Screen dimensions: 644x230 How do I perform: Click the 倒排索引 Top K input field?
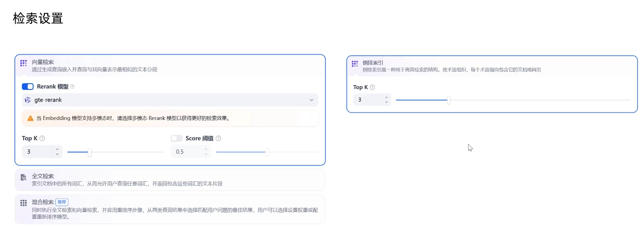pos(368,100)
